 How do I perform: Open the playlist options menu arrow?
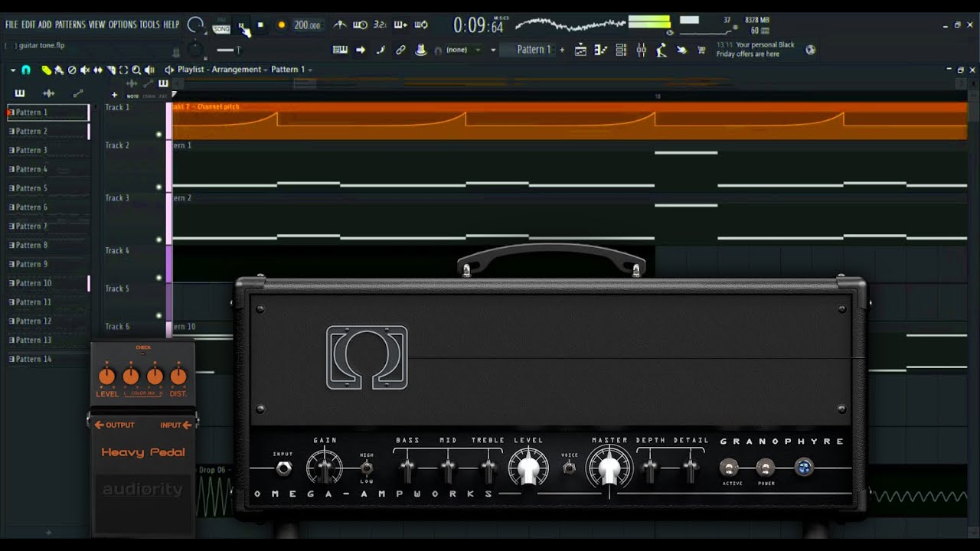tap(13, 70)
